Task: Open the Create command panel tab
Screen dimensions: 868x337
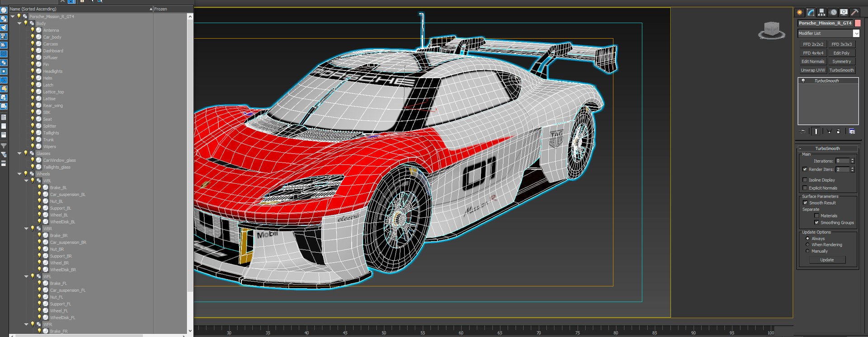Action: [800, 12]
